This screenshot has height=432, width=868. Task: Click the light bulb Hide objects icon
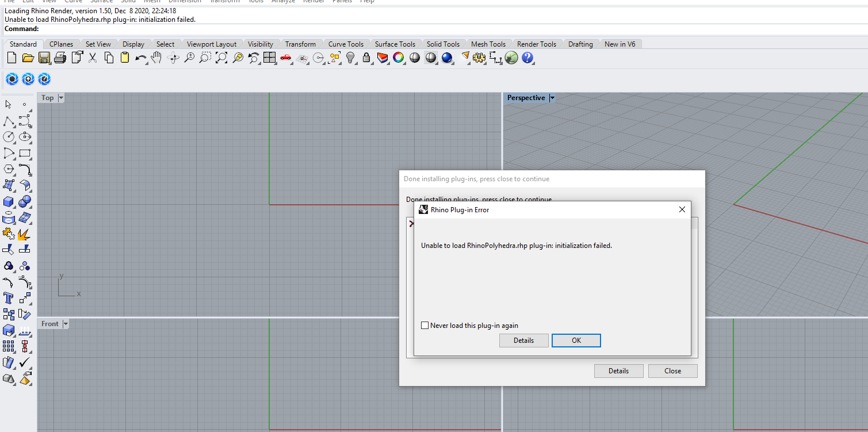350,58
